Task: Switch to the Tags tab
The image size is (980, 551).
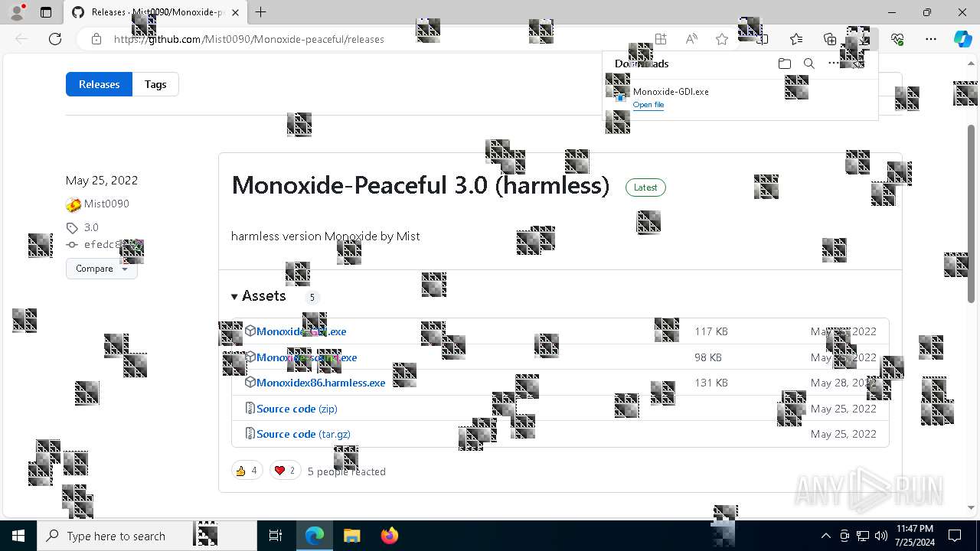Action: point(155,84)
